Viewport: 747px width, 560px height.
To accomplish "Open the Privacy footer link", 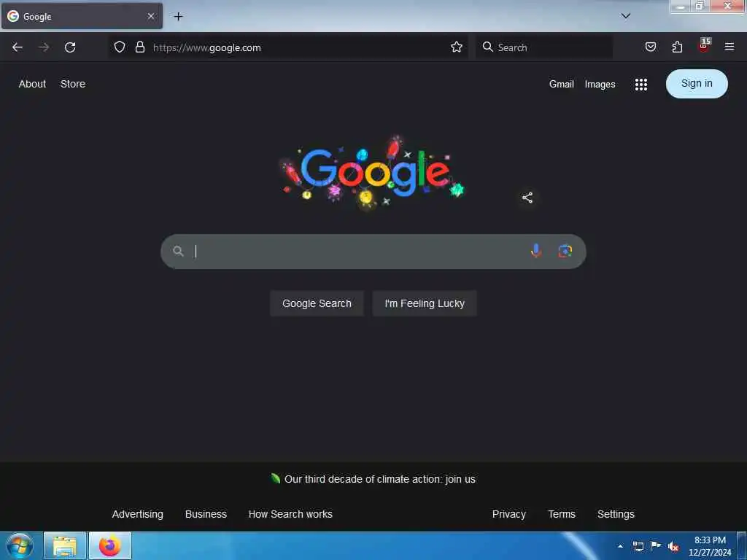I will (x=508, y=514).
